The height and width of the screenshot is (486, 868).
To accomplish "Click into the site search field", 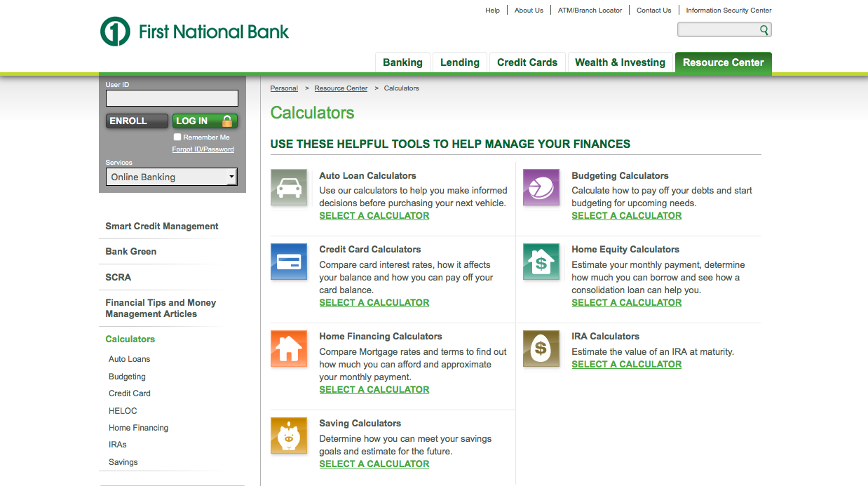I will [718, 29].
